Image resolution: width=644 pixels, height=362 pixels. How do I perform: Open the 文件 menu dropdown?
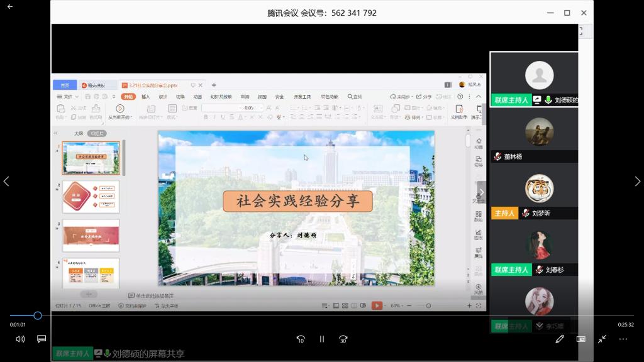coord(68,97)
